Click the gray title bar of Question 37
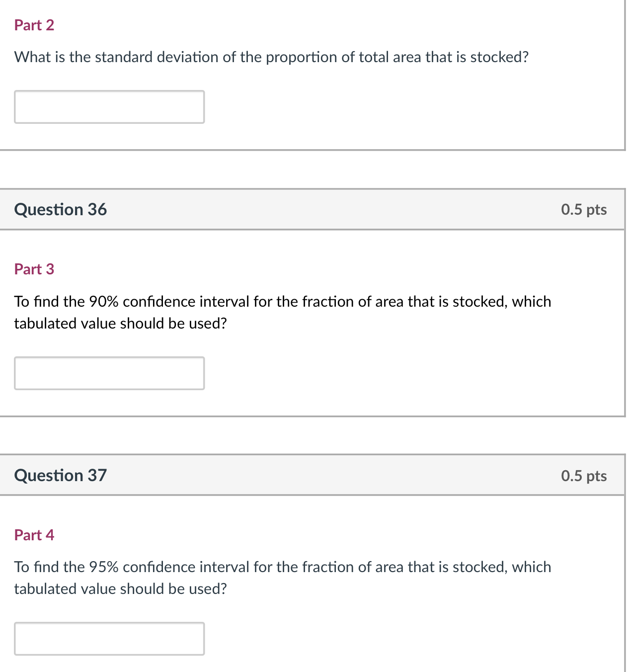The width and height of the screenshot is (627, 672). (313, 475)
